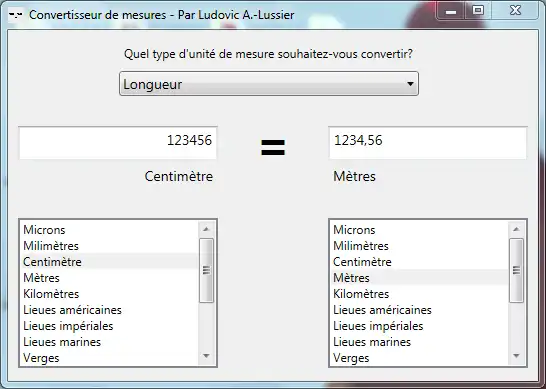Image resolution: width=546 pixels, height=389 pixels.
Task: Select Lieues impériales in the left list
Action: click(109, 326)
